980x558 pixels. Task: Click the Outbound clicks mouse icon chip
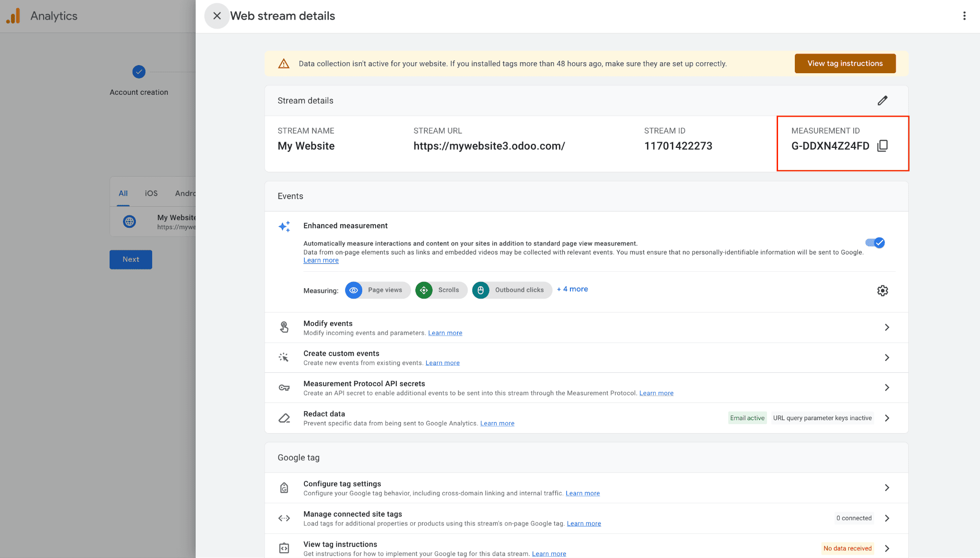pos(480,290)
